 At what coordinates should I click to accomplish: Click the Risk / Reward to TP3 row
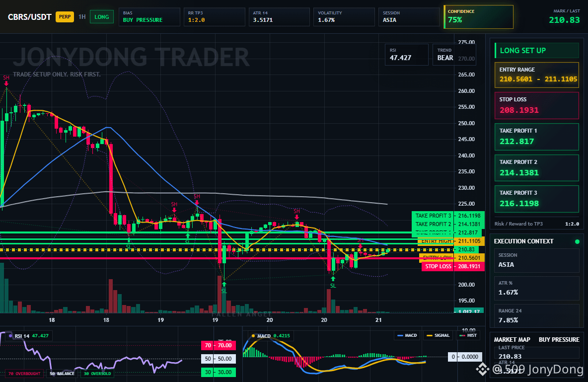pyautogui.click(x=537, y=224)
